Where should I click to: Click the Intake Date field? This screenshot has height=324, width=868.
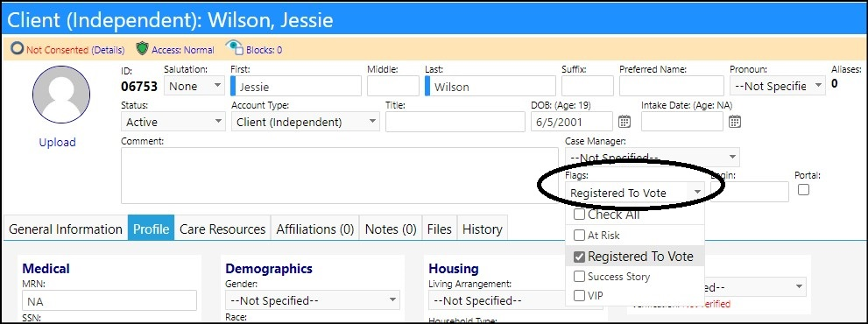[682, 122]
